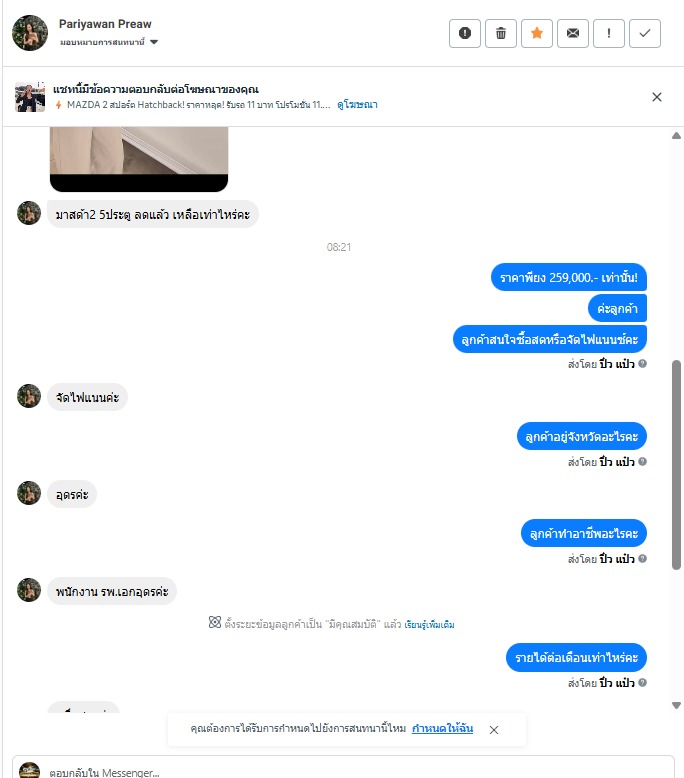Click the chat scrollbar thumb
Viewport: 684px width, 778px height.
pyautogui.click(x=677, y=464)
